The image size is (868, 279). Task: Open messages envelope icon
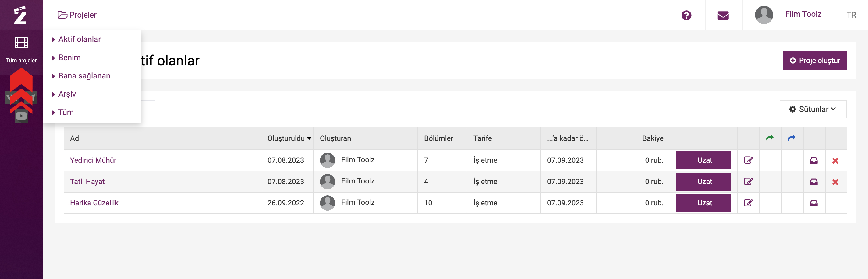point(723,16)
